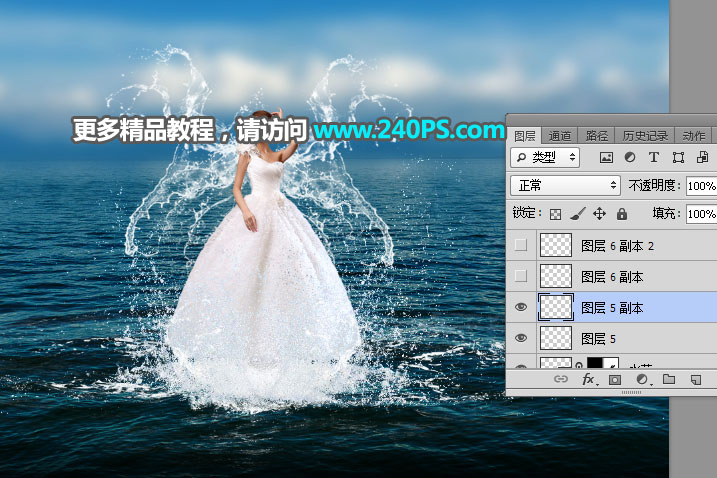Switch to the 路径 tab
Image resolution: width=717 pixels, height=478 pixels.
[596, 136]
